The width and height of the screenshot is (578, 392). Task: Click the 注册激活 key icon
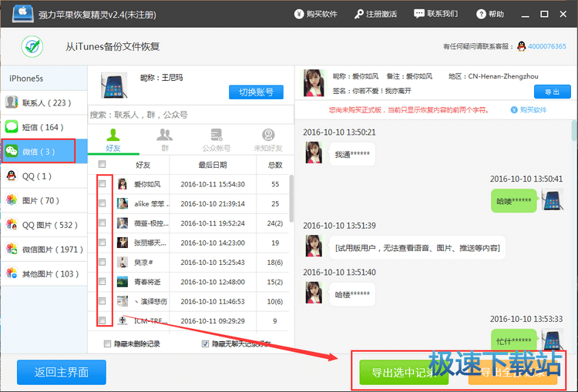click(359, 14)
